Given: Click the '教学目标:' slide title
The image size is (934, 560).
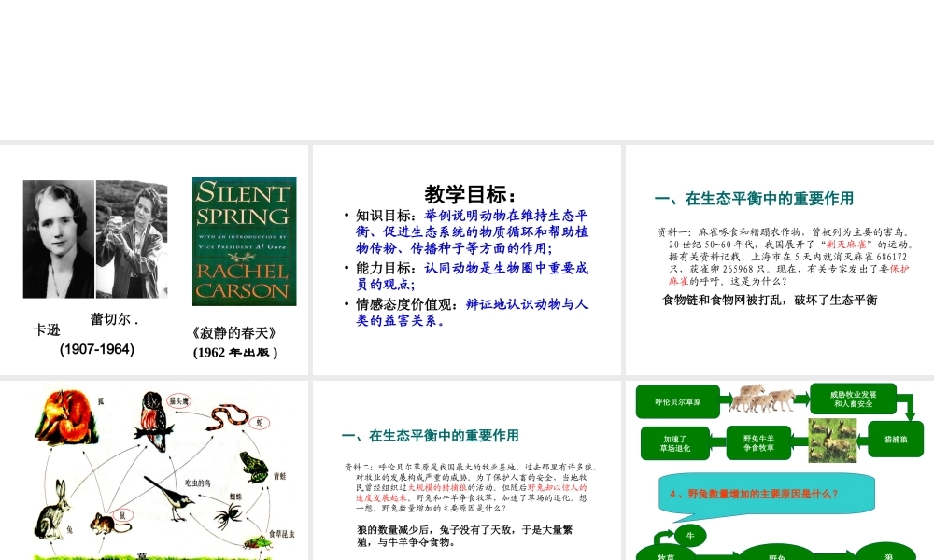Looking at the screenshot, I should pyautogui.click(x=470, y=195).
